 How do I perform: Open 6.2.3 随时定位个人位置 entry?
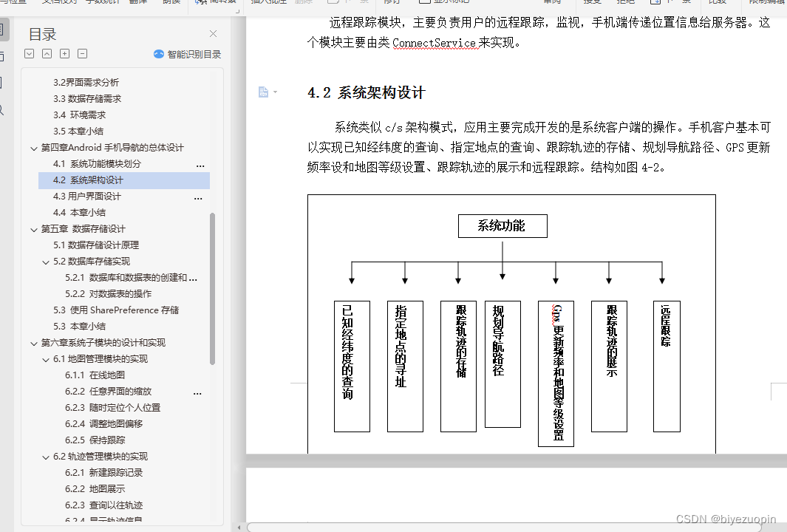[x=112, y=408]
